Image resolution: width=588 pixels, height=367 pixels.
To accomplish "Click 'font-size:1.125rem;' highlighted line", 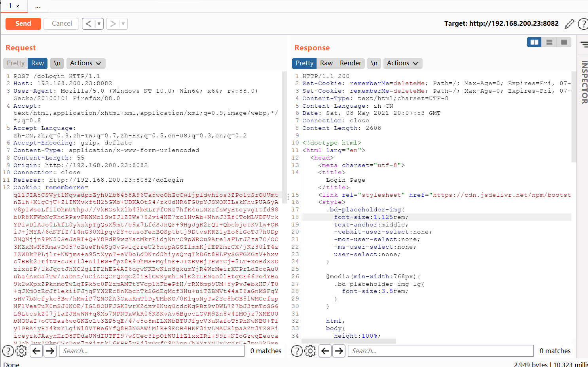I will [x=371, y=217].
